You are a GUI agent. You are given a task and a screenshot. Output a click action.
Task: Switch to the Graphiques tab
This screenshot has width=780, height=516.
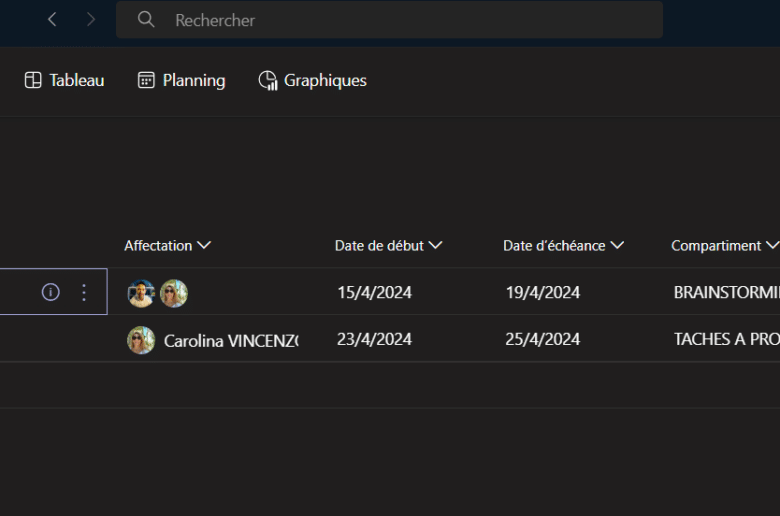[312, 81]
